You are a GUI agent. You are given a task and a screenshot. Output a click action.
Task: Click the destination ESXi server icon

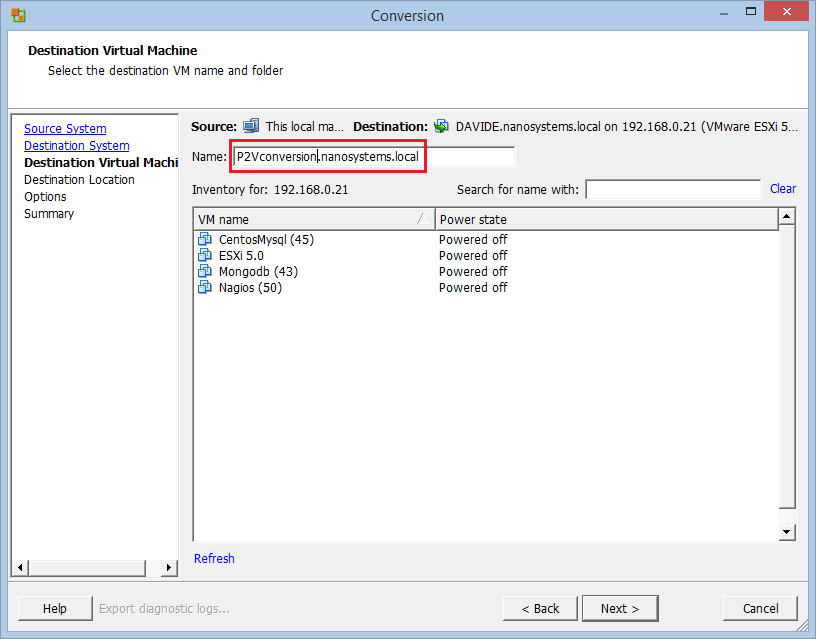[x=441, y=126]
